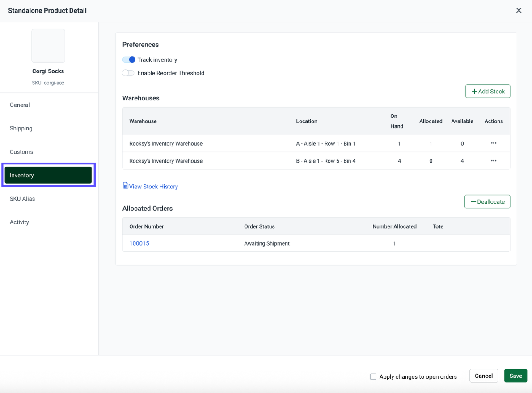Screen dimensions: 532x393
Task: Cancel the product changes
Action: click(x=483, y=376)
